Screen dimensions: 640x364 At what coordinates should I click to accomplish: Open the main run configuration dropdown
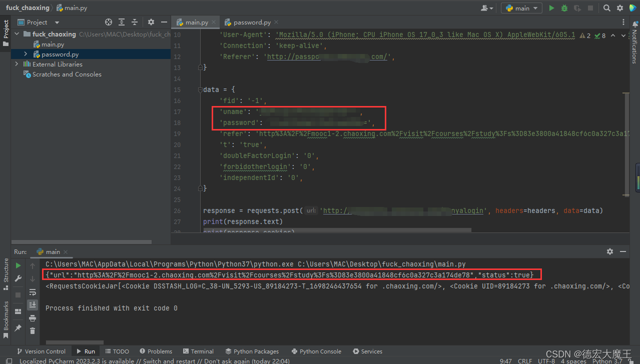(521, 8)
